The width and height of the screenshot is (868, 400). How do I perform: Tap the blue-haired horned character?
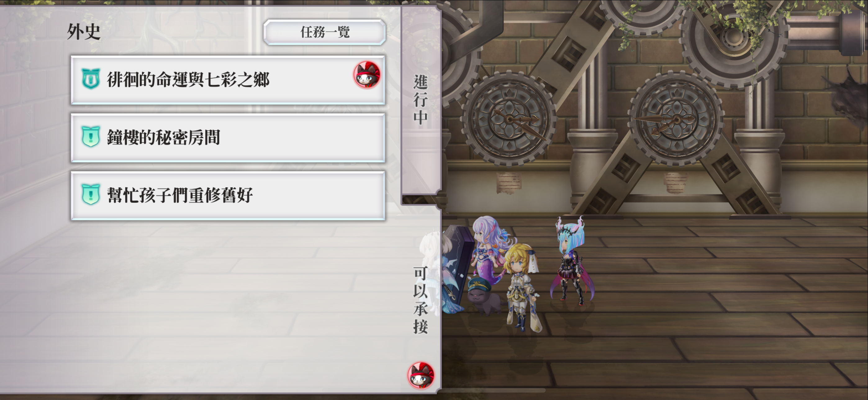point(571,261)
